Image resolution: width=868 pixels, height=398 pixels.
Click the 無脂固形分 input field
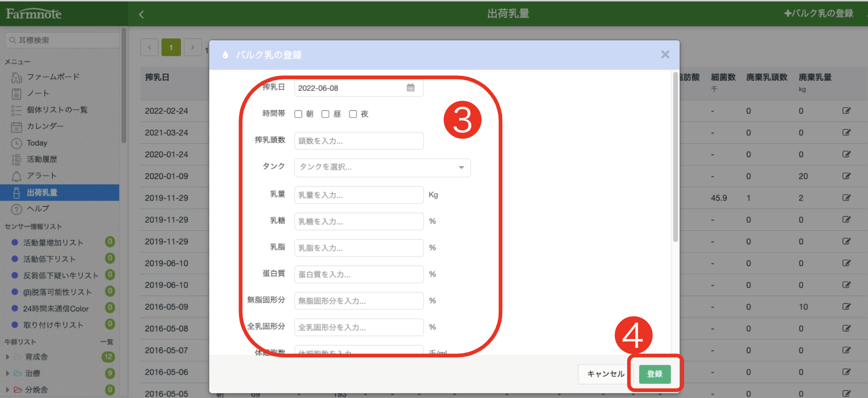point(359,301)
